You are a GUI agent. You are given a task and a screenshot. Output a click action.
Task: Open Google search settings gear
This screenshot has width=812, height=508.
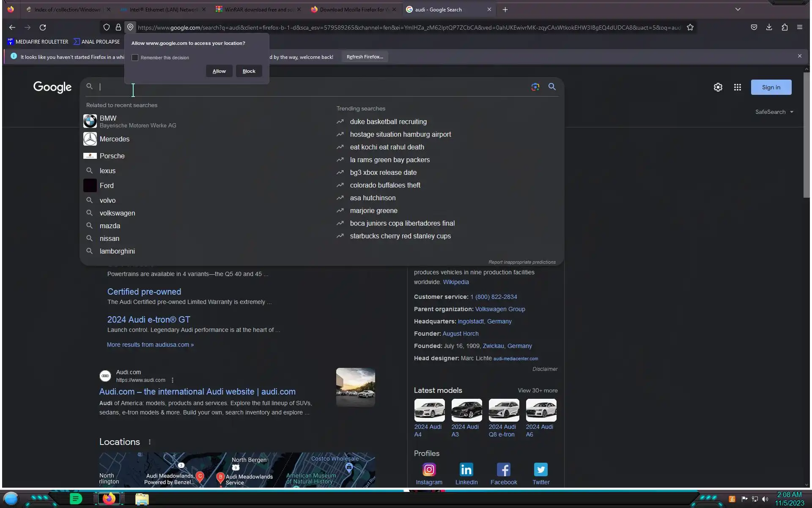point(718,87)
